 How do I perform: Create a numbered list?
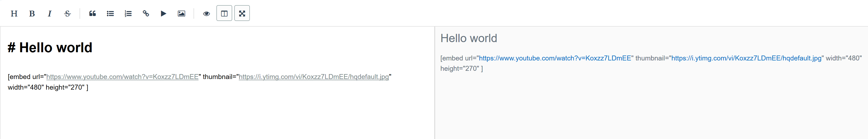click(x=128, y=13)
